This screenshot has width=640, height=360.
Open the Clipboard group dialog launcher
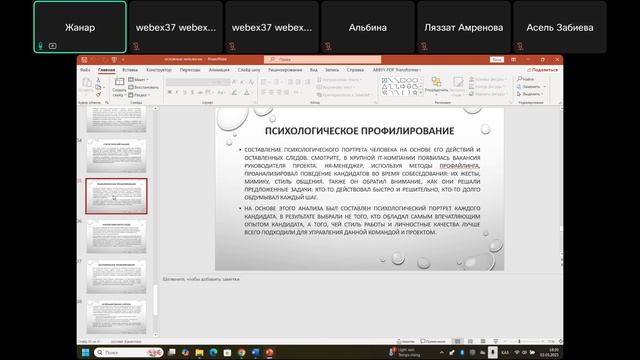point(107,102)
